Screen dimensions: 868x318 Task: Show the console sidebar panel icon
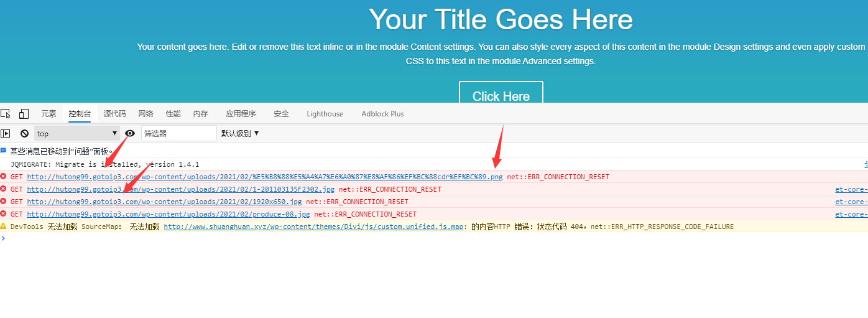coord(6,133)
